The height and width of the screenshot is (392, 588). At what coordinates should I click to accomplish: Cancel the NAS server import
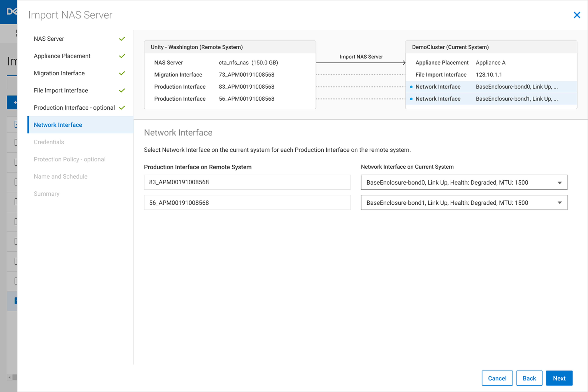tap(497, 378)
